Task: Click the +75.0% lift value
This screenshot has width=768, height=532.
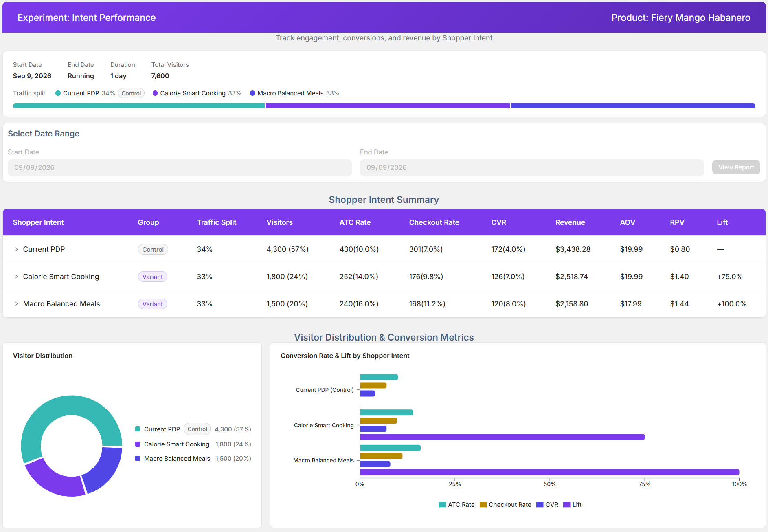Action: click(730, 277)
